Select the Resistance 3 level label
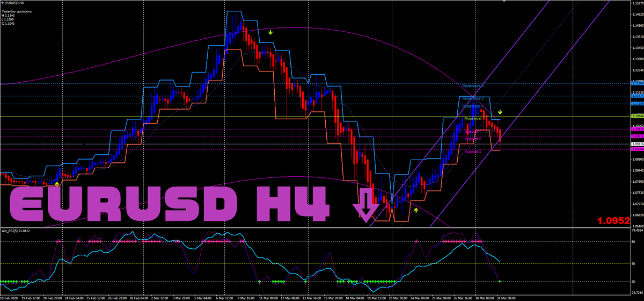Image resolution: width=644 pixels, height=301 pixels. [x=473, y=86]
